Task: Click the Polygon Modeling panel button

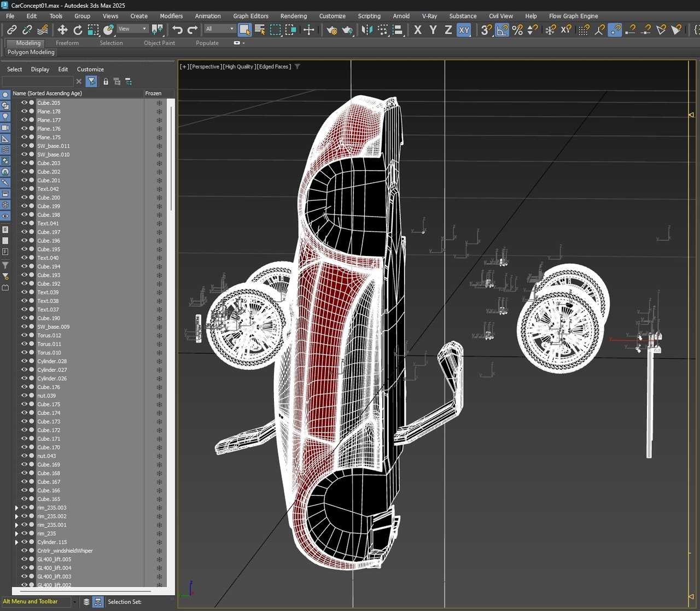Action: (31, 52)
